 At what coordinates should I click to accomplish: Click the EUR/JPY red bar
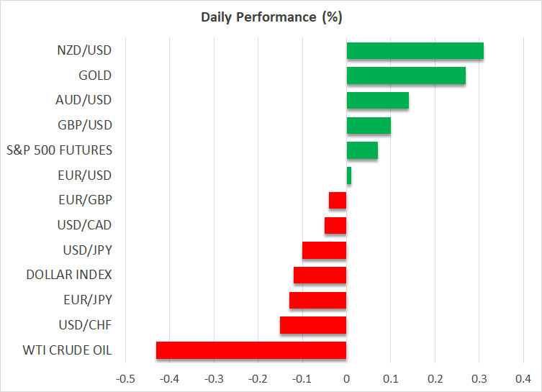318,300
